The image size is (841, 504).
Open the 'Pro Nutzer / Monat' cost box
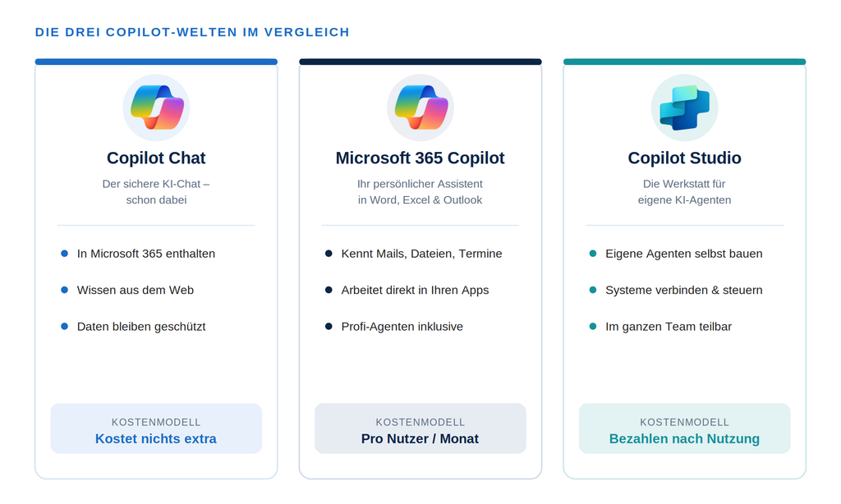(x=420, y=428)
